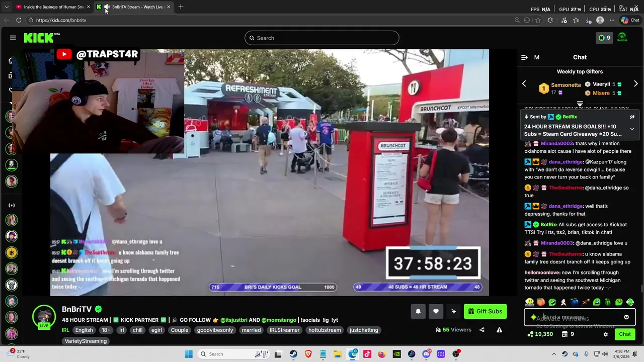Send message with green Chat button
Image resolution: width=644 pixels, height=362 pixels.
[x=625, y=334]
